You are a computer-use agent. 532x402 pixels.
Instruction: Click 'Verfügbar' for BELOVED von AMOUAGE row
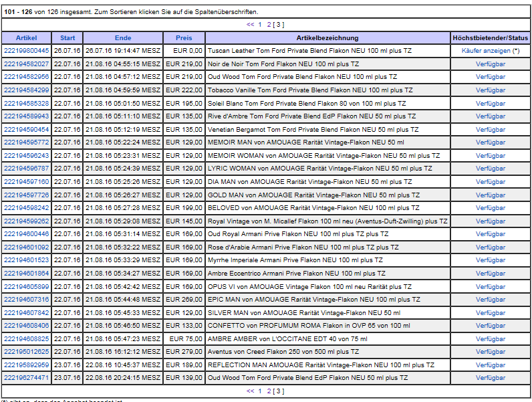(x=491, y=208)
